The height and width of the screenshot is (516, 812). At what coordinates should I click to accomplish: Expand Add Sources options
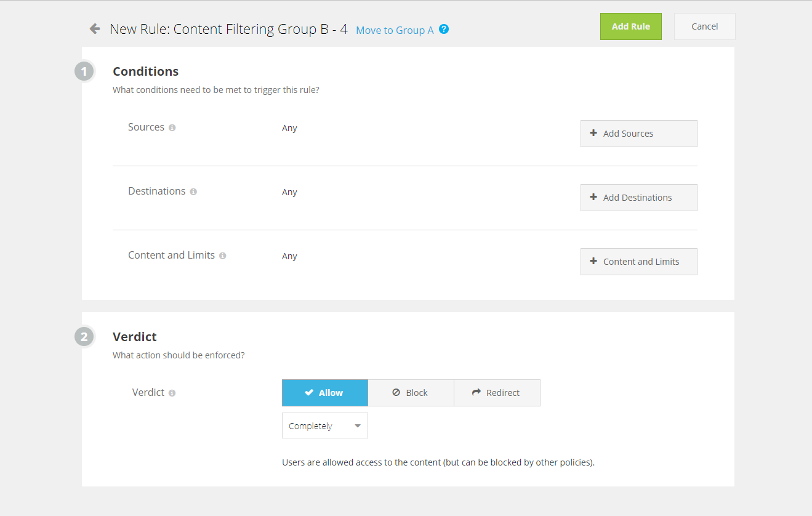(638, 134)
